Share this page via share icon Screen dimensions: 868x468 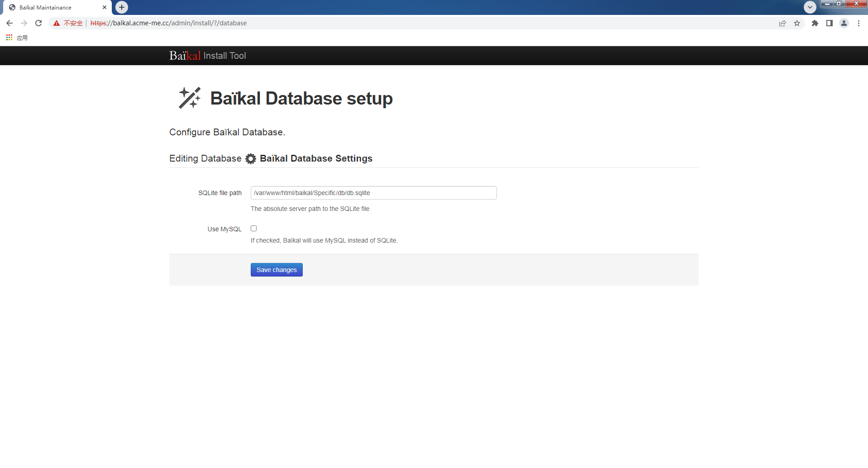782,23
